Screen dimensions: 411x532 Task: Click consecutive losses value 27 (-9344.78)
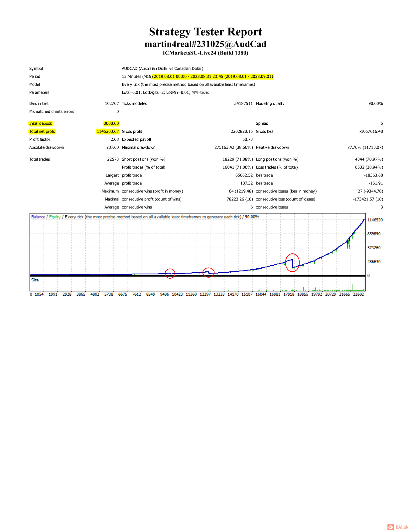370,191
